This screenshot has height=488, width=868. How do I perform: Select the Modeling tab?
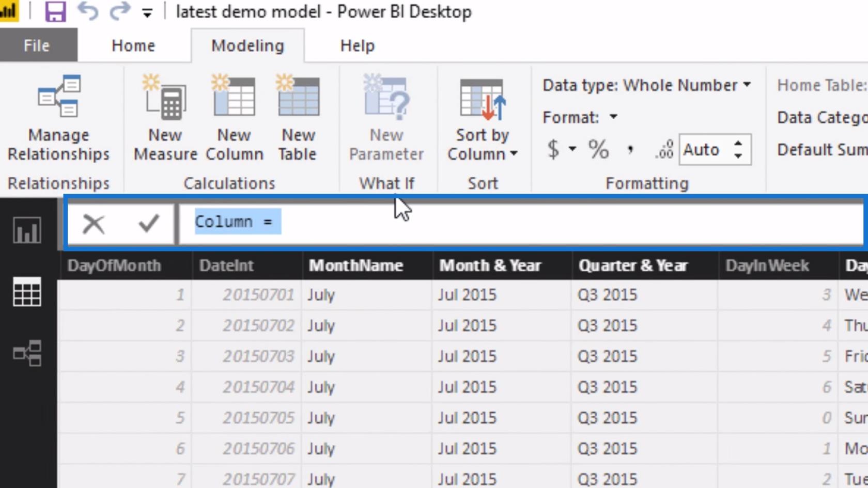pyautogui.click(x=247, y=45)
